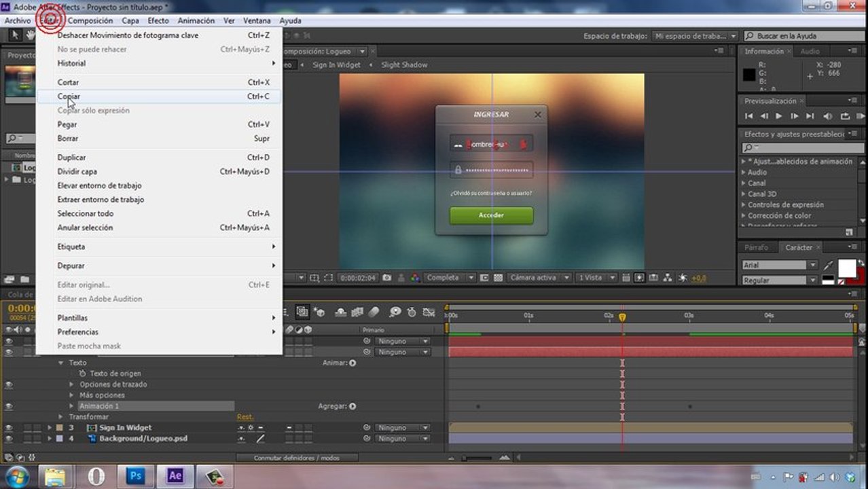Open the grid and guides options icon
This screenshot has width=868, height=489.
coord(314,278)
